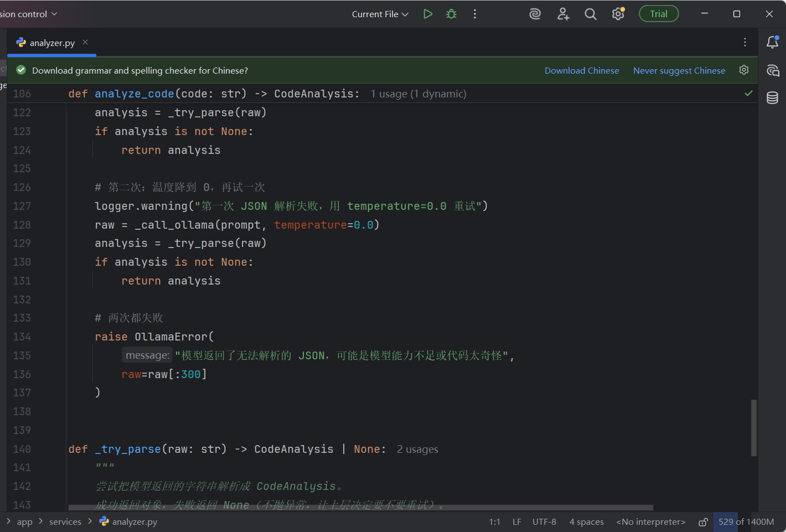This screenshot has width=786, height=532.
Task: Close the analyzer.py tab
Action: click(85, 42)
